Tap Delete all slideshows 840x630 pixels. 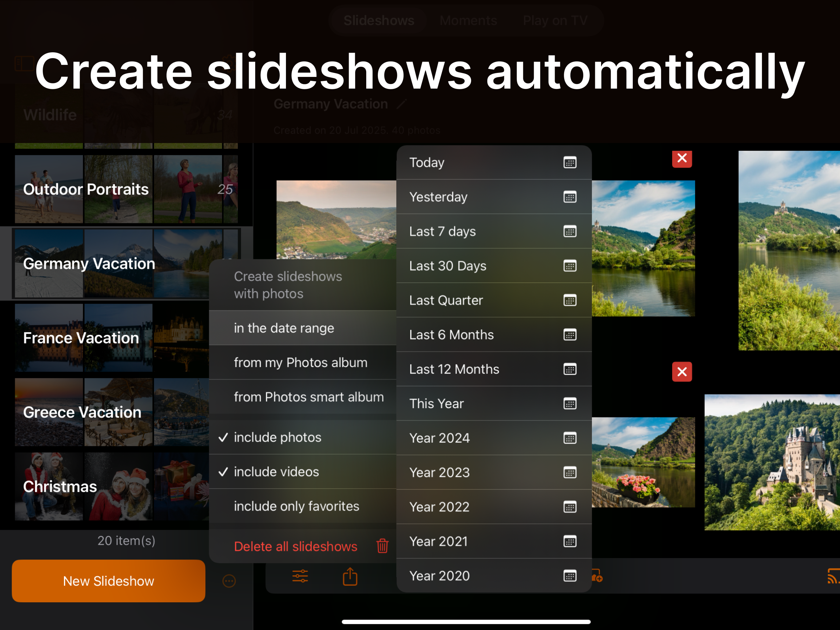coord(295,546)
